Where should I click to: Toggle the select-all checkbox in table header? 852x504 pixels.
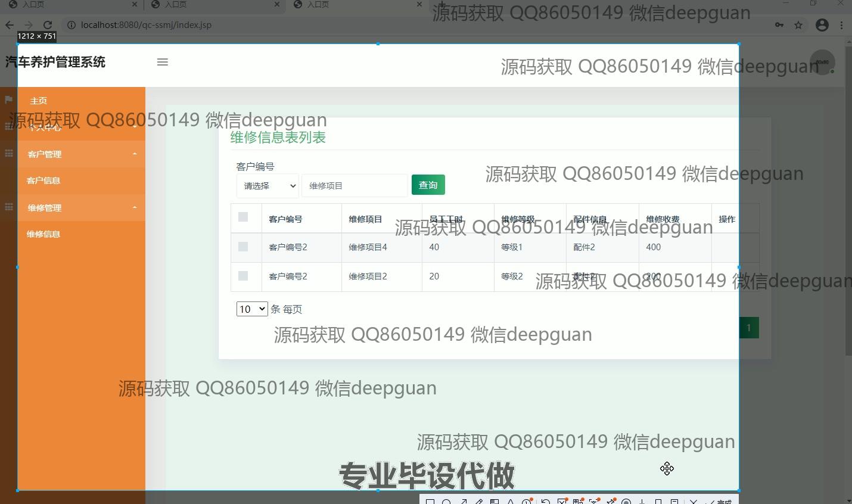[x=243, y=217]
